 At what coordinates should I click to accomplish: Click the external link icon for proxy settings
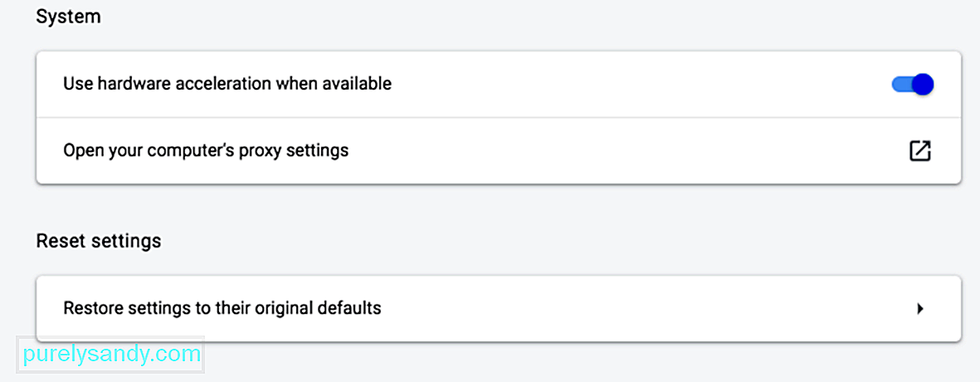(x=920, y=150)
